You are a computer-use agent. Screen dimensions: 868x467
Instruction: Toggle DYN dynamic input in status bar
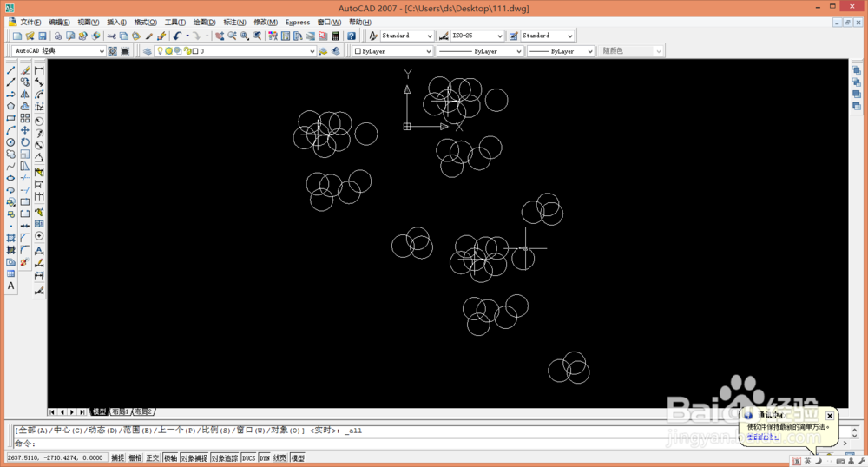(x=265, y=458)
